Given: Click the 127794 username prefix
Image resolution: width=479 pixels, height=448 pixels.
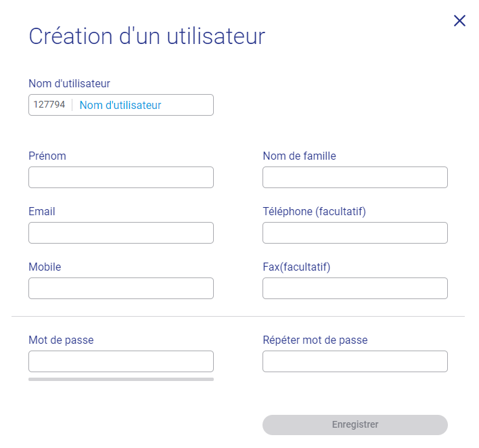Looking at the screenshot, I should pyautogui.click(x=49, y=104).
